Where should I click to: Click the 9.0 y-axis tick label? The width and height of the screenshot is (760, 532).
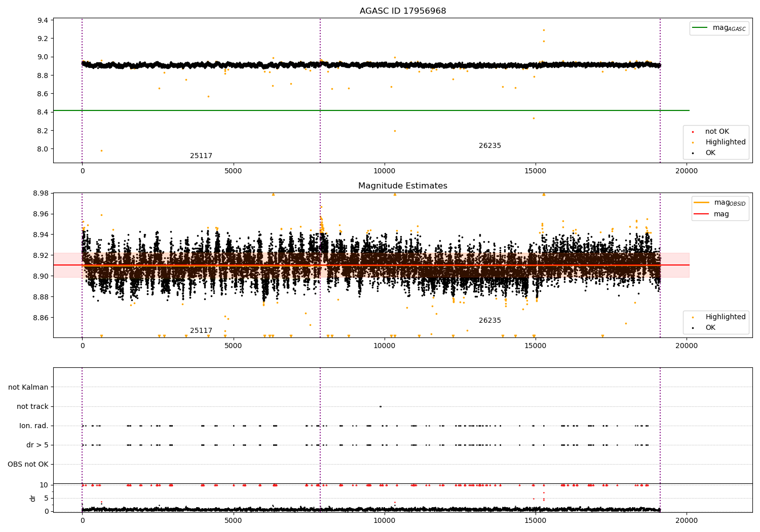pos(43,57)
